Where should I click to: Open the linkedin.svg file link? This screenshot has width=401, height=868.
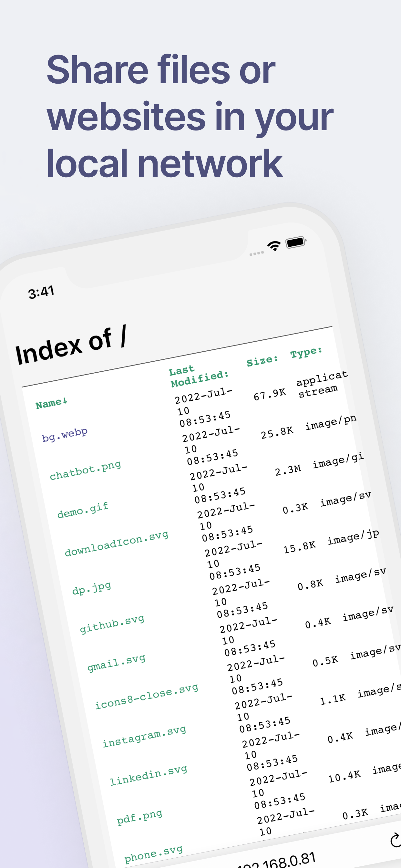pyautogui.click(x=149, y=775)
